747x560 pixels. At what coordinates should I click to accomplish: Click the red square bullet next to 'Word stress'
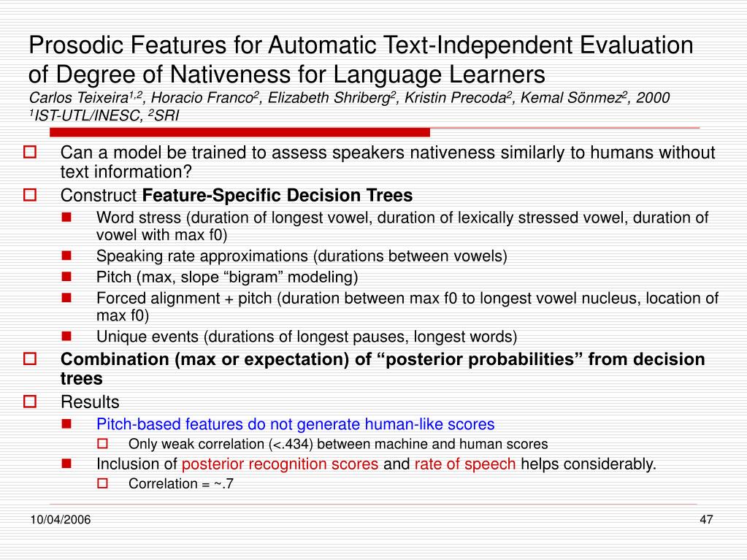point(66,218)
